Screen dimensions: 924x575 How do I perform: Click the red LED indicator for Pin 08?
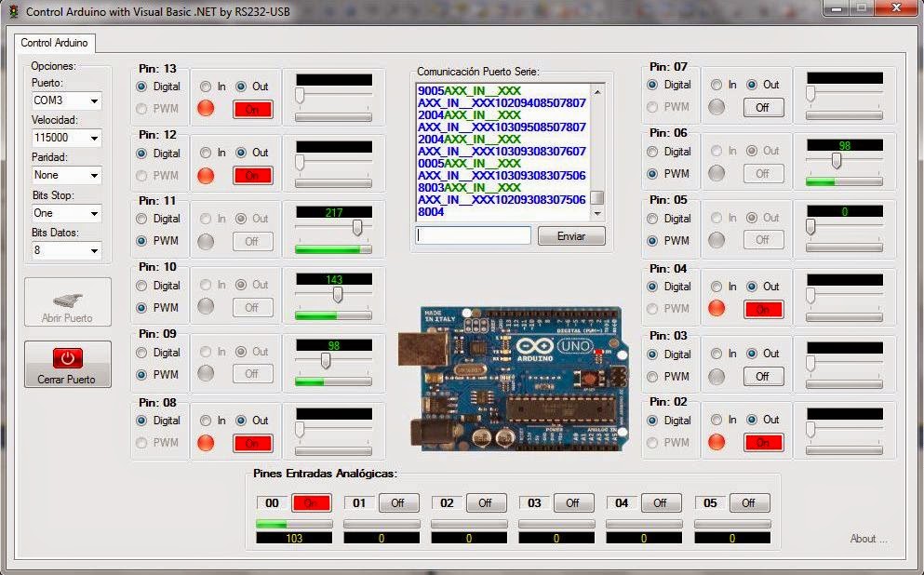206,443
